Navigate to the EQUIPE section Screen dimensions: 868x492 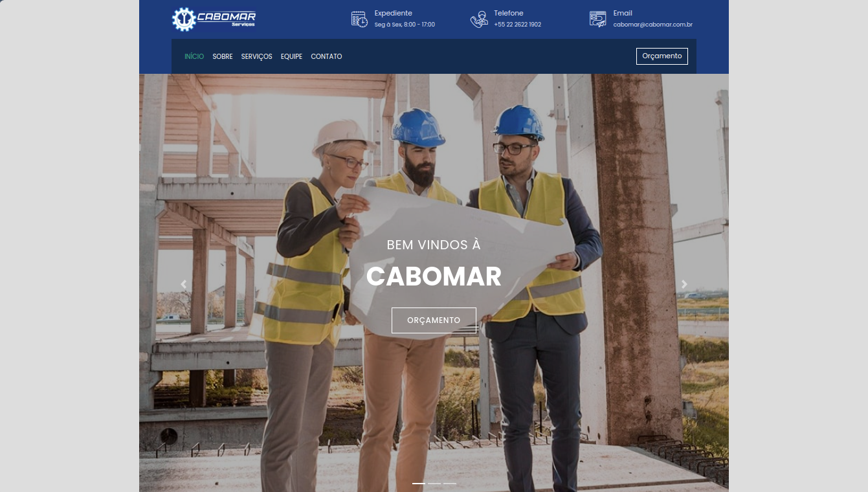coord(291,56)
